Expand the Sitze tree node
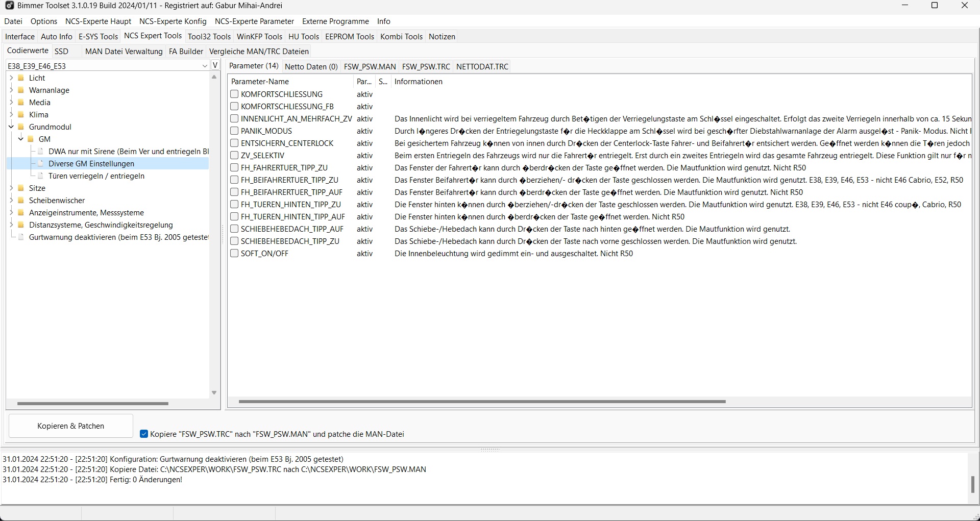Viewport: 980px width, 521px height. point(11,188)
